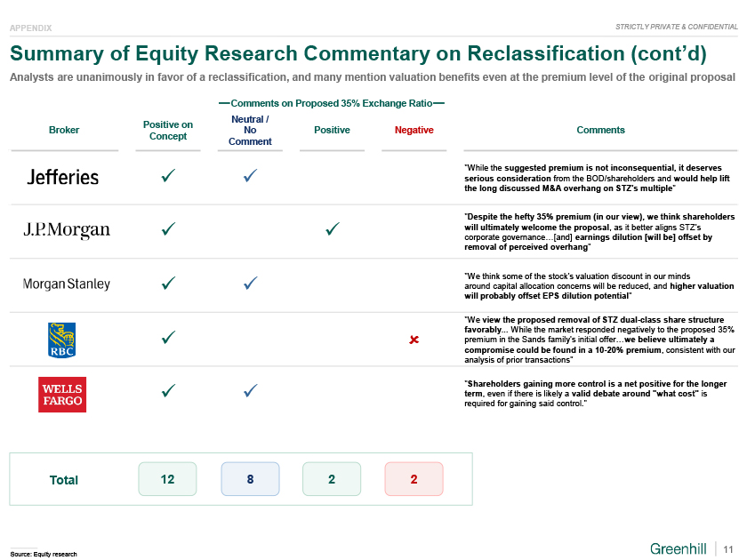Click the Neutral / No Comment column header
This screenshot has height=560, width=747.
250,130
